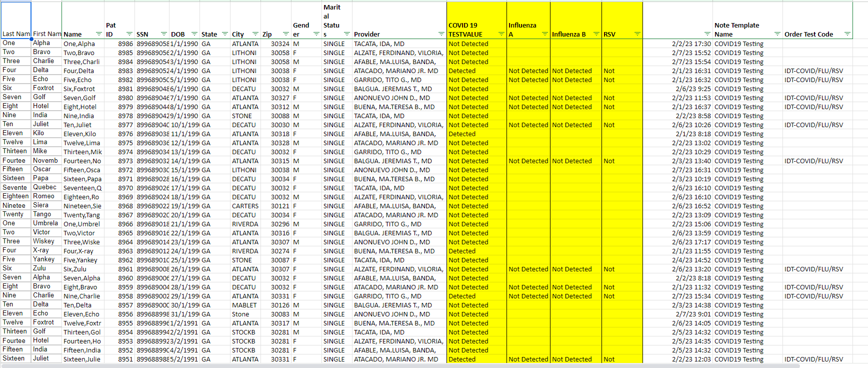This screenshot has height=368, width=868.
Task: Select the COVID "Detected" cell in Four,Delta row
Action: [x=476, y=71]
